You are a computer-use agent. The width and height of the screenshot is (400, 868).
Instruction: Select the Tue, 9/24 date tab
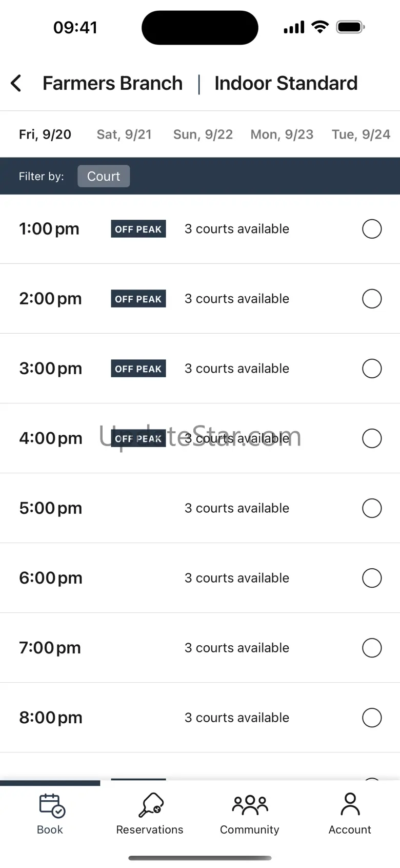pos(361,134)
